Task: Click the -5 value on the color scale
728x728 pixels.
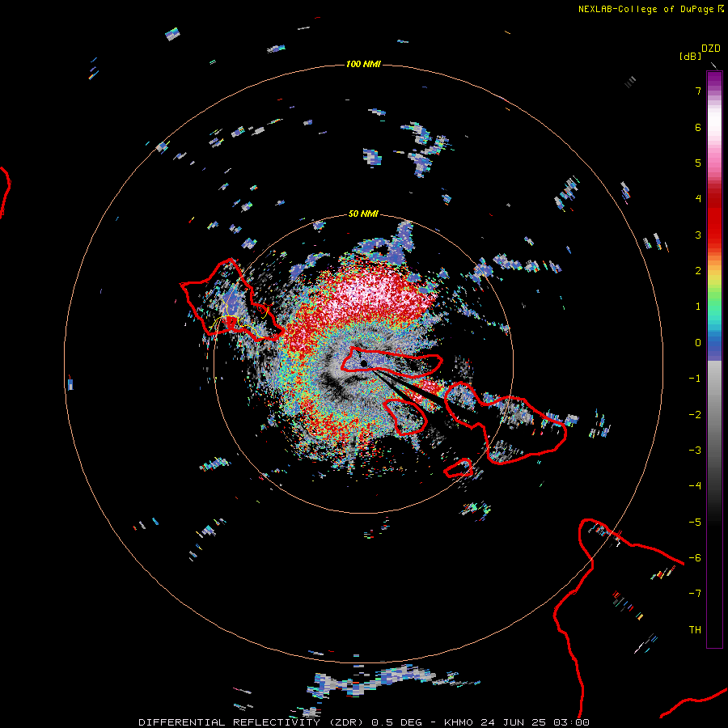Action: click(695, 523)
